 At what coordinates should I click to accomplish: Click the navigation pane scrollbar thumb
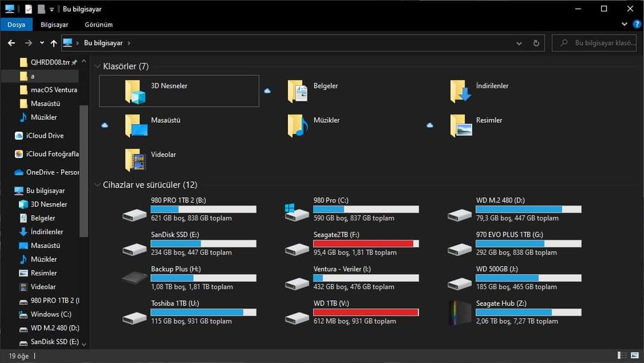tap(84, 171)
